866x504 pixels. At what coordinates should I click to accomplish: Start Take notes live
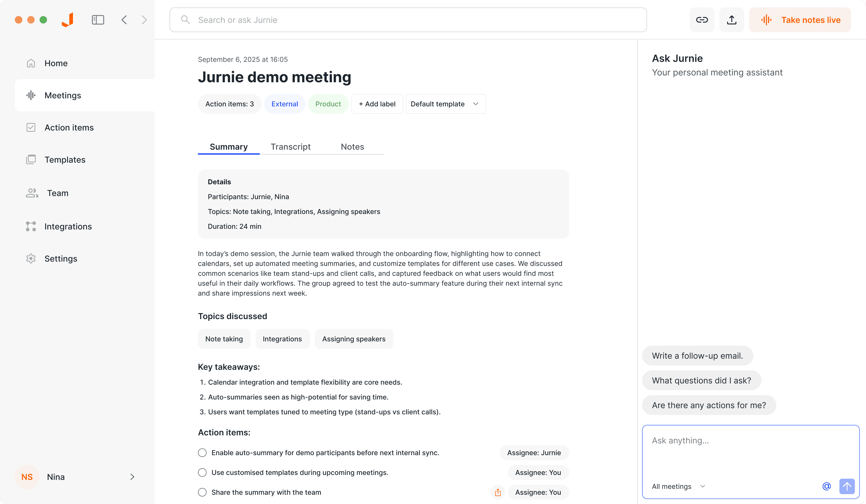[800, 19]
